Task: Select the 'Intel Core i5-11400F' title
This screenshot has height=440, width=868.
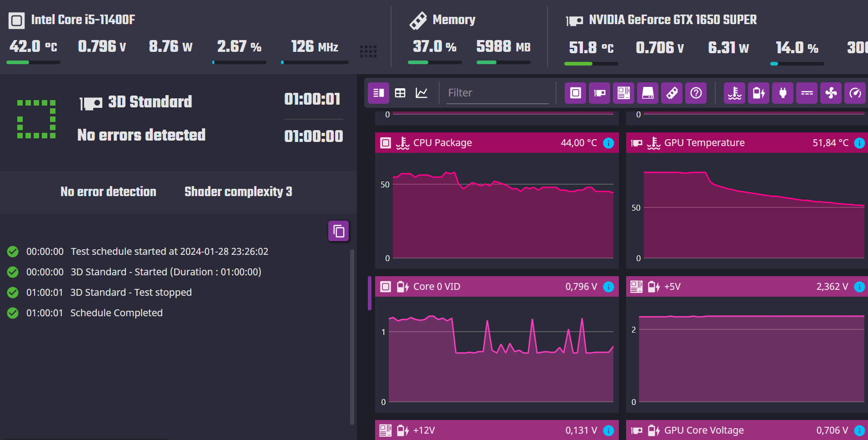Action: pos(83,20)
